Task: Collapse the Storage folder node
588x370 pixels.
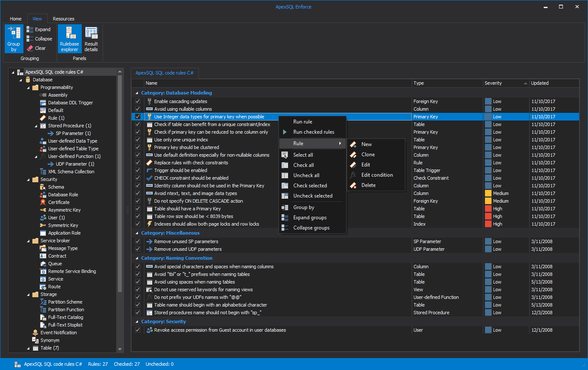Action: coord(28,294)
